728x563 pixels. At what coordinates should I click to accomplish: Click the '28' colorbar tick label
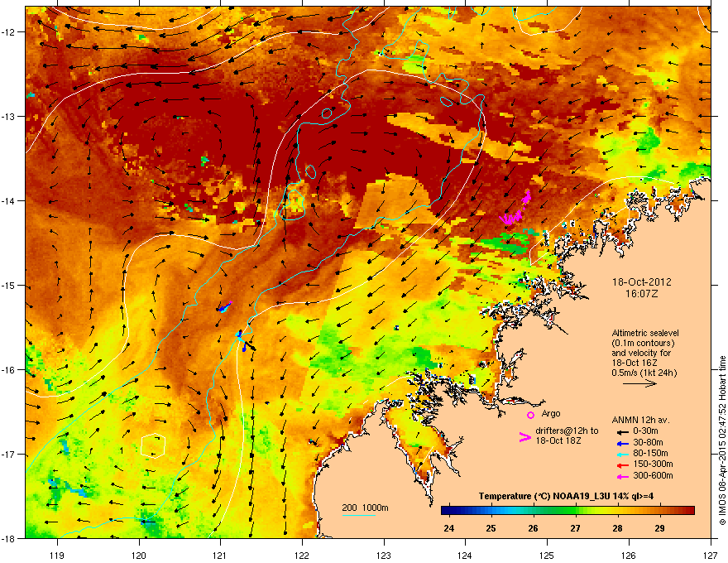click(x=617, y=528)
